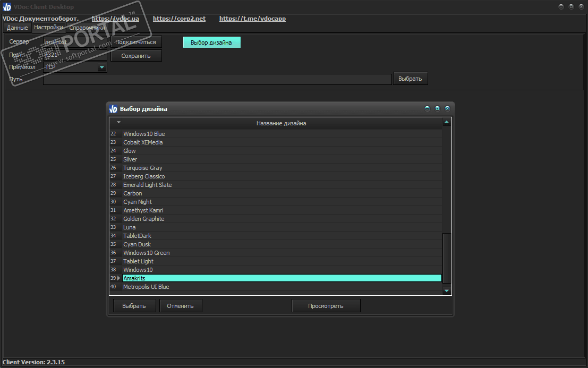Screen dimensions: 588x368
Task: Select the Glow design row
Action: click(276, 151)
